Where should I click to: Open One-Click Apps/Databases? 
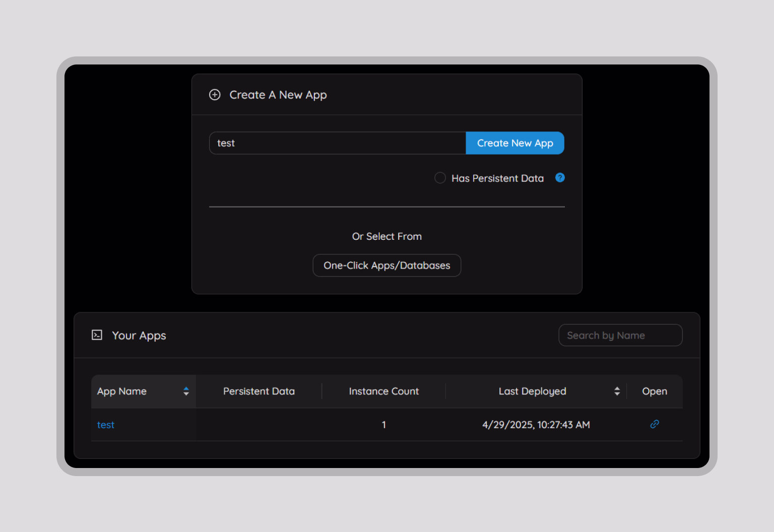pos(387,265)
